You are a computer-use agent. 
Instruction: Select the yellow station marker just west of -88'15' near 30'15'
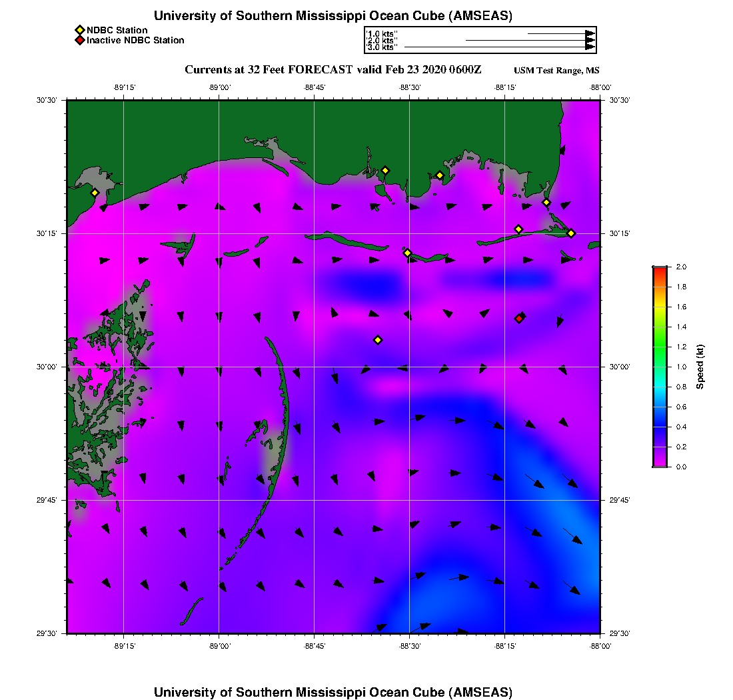click(x=518, y=229)
